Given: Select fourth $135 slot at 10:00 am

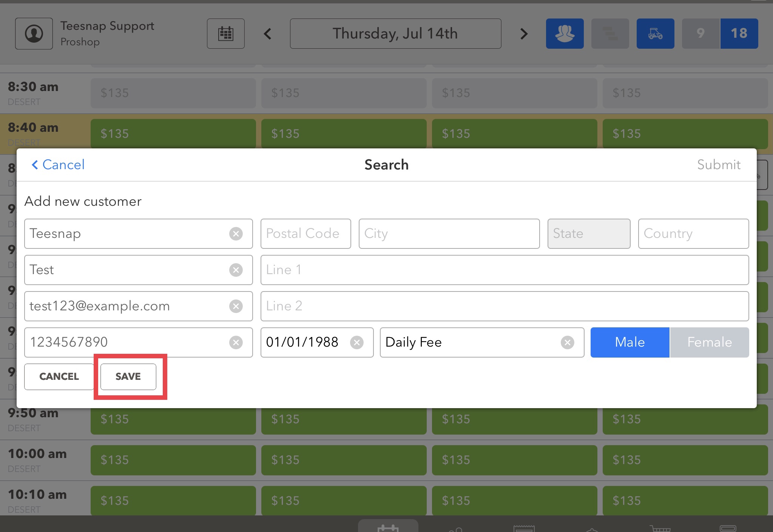Looking at the screenshot, I should click(x=685, y=460).
